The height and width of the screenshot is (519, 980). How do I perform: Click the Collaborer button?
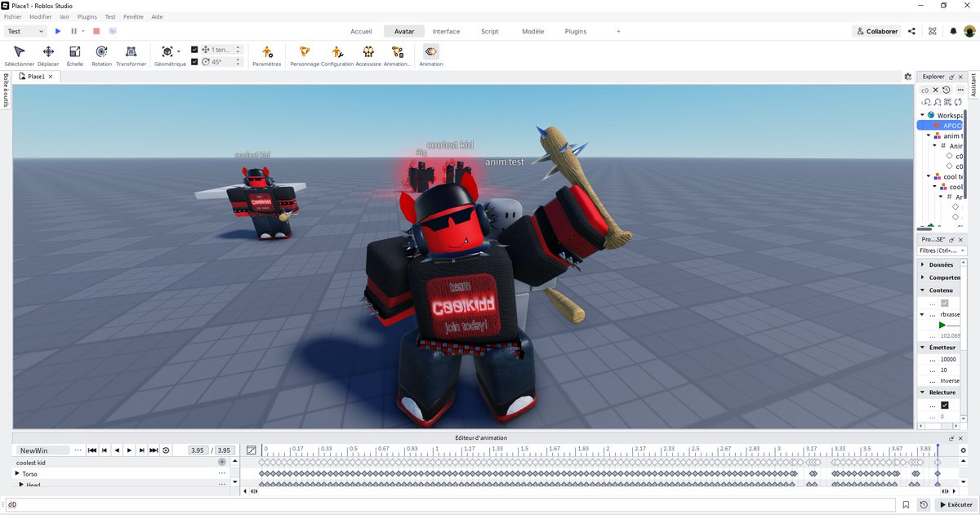[876, 31]
